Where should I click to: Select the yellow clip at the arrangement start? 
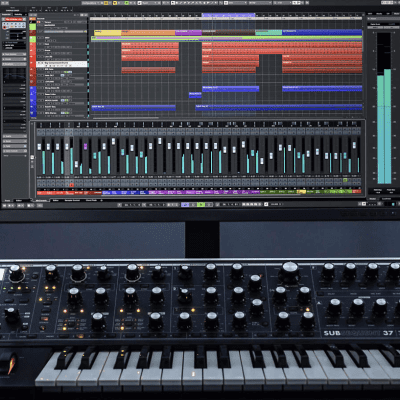(108, 33)
